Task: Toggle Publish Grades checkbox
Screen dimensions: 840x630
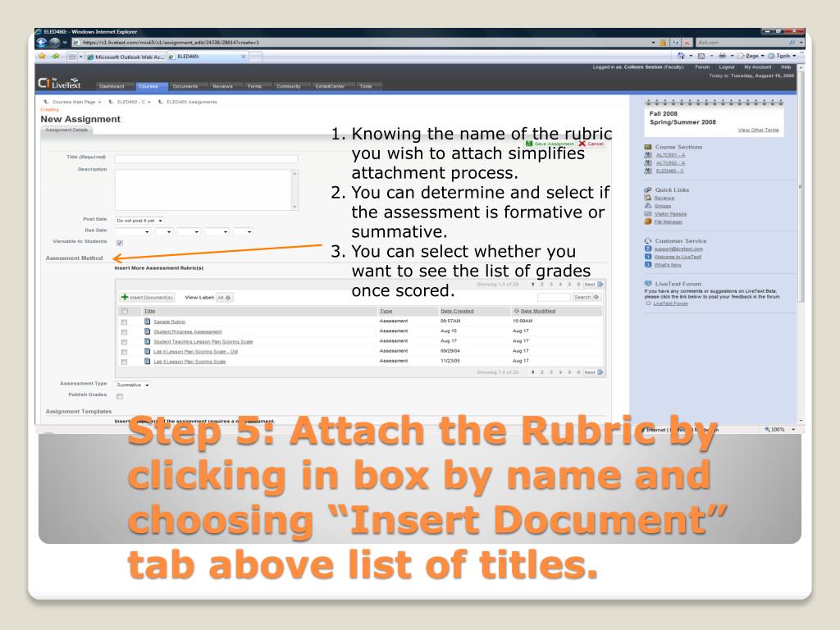Action: 120,396
